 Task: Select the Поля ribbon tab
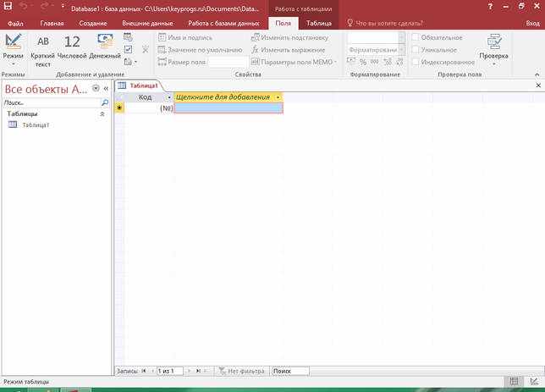[x=284, y=24]
